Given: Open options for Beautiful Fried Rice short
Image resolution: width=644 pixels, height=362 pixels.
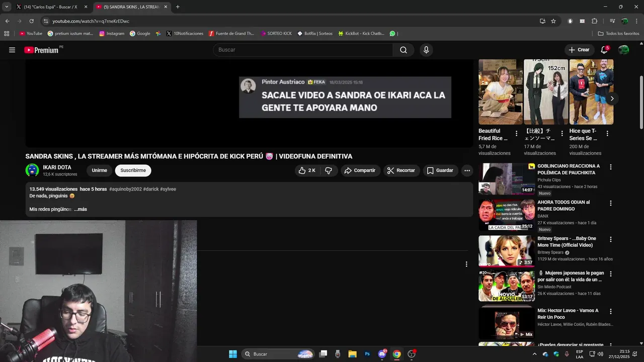Looking at the screenshot, I should [x=516, y=134].
